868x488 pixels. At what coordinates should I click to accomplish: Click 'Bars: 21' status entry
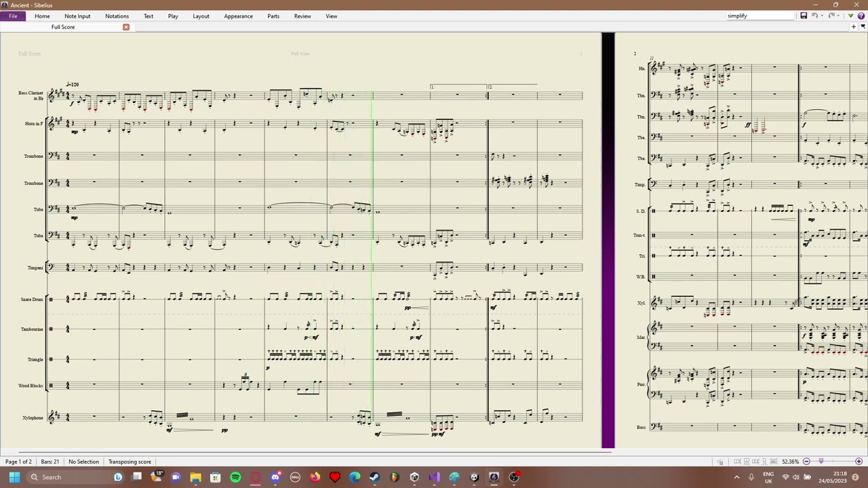click(50, 462)
